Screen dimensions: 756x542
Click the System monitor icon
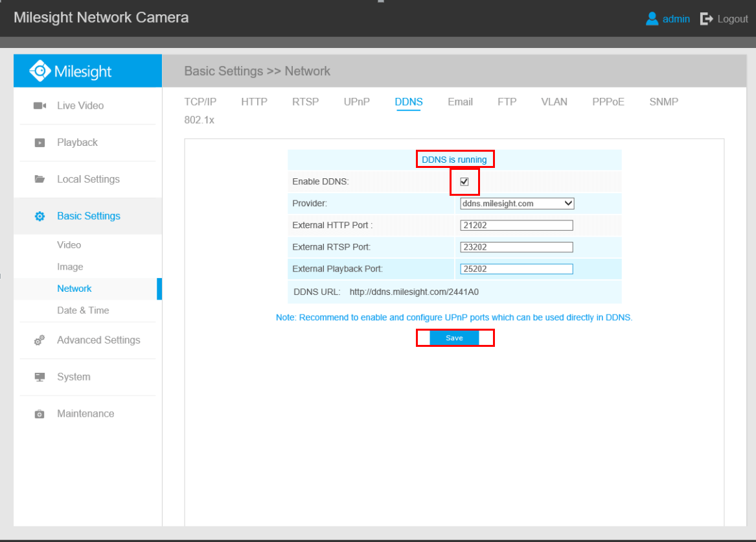(x=40, y=377)
